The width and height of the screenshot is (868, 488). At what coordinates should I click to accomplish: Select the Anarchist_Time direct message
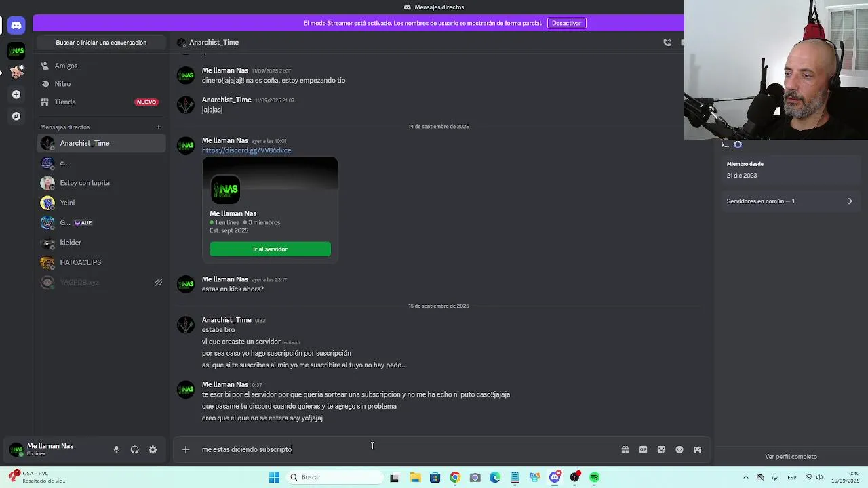pos(101,143)
